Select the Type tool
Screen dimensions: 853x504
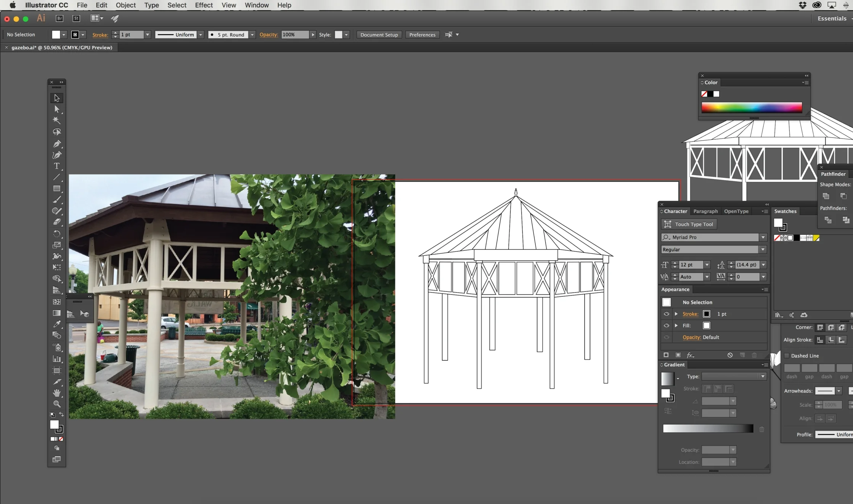pos(57,166)
